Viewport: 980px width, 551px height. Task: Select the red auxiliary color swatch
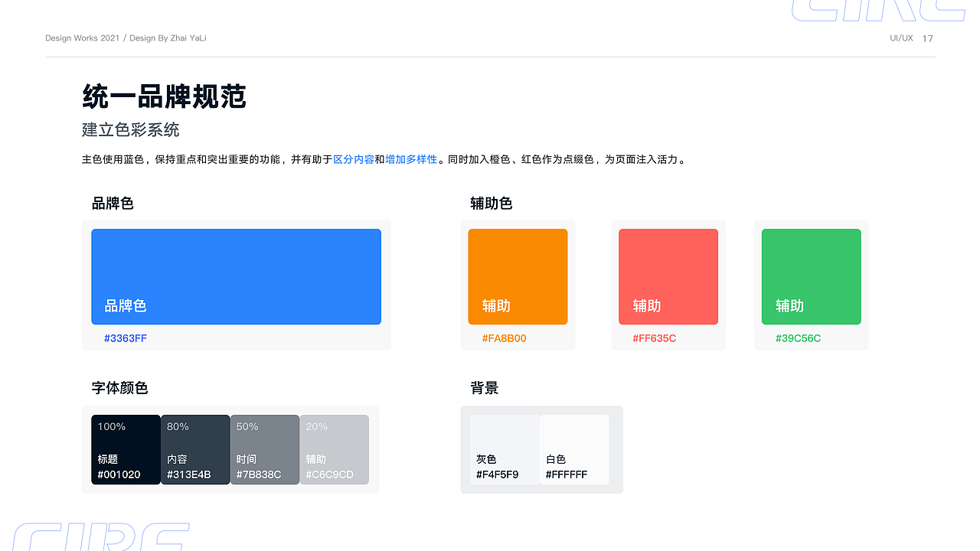(x=668, y=276)
